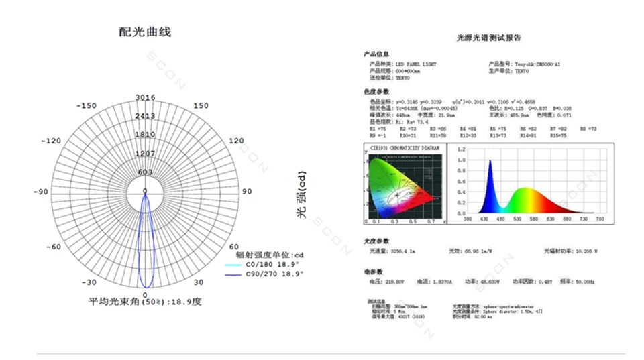This screenshot has width=644, height=360.
Task: Click the CIE1931 chromaticity diagram image
Action: (405, 186)
